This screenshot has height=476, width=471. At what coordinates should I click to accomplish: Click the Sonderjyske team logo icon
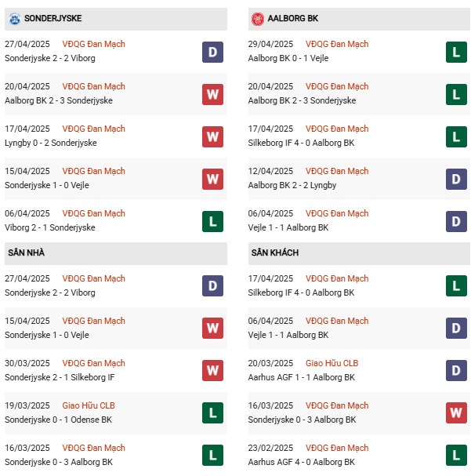14,18
